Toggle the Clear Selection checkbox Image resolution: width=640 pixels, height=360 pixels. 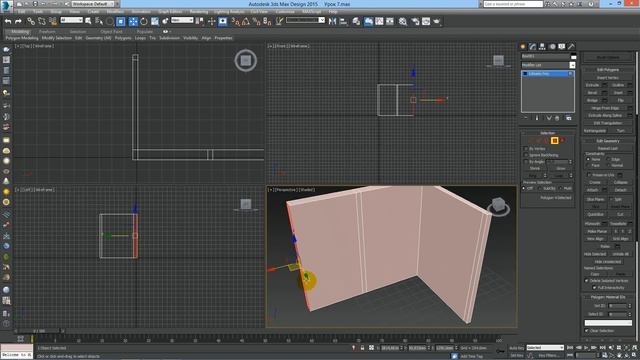pos(587,331)
